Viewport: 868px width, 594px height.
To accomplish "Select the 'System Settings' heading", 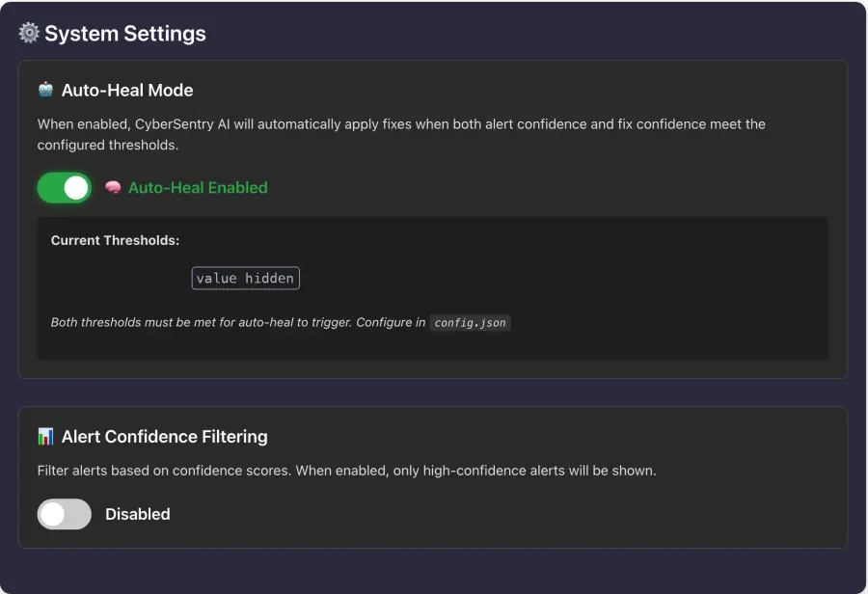I will [x=125, y=33].
